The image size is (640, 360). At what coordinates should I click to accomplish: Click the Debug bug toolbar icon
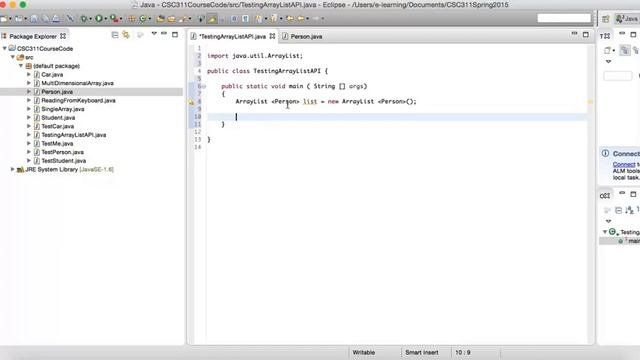tap(84, 19)
